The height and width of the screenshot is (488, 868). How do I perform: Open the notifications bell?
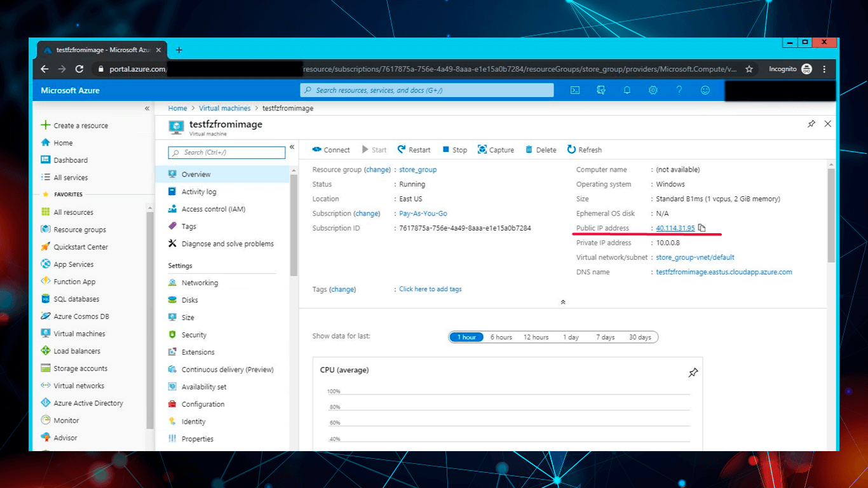(627, 90)
